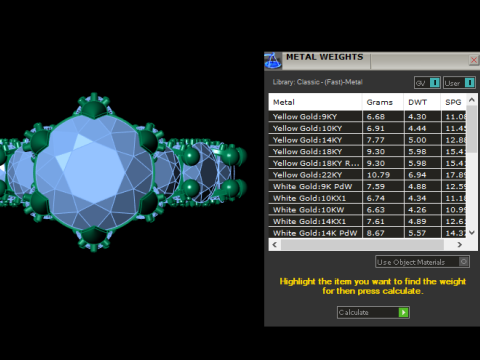Viewport: 480px width, 360px height.
Task: Toggle Use Object Materials option
Action: point(422,262)
